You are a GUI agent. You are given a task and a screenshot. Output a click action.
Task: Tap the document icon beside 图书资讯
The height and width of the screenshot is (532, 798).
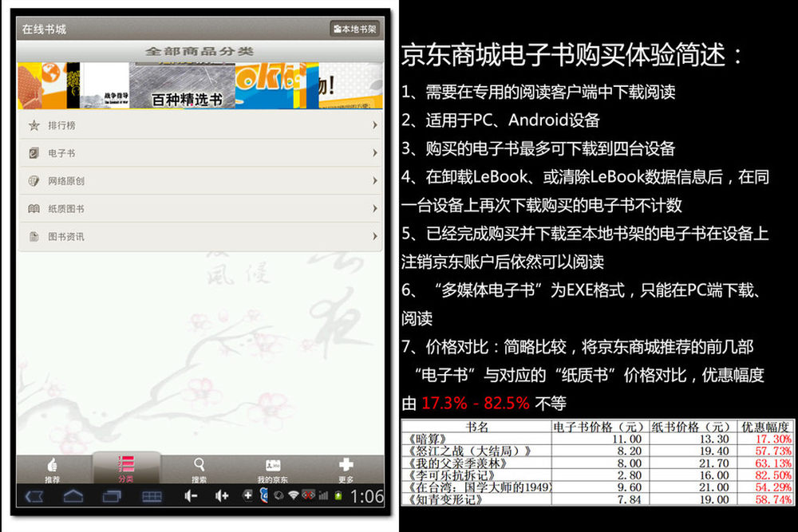tap(34, 237)
